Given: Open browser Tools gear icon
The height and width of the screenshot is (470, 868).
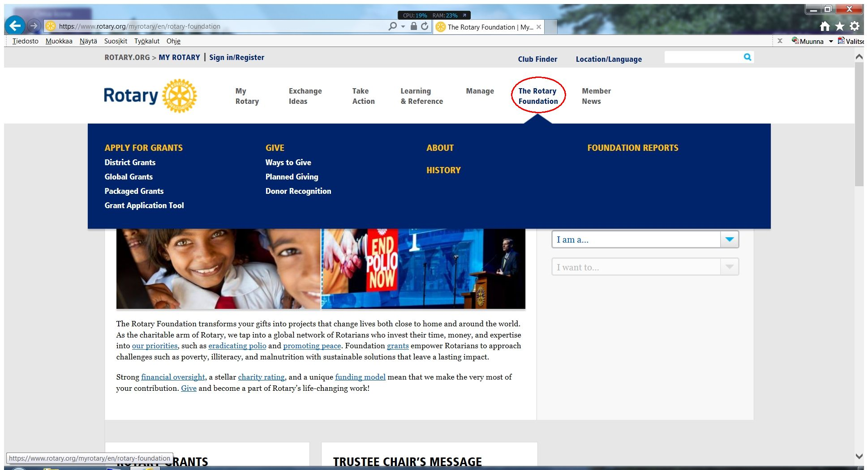Looking at the screenshot, I should pos(855,26).
